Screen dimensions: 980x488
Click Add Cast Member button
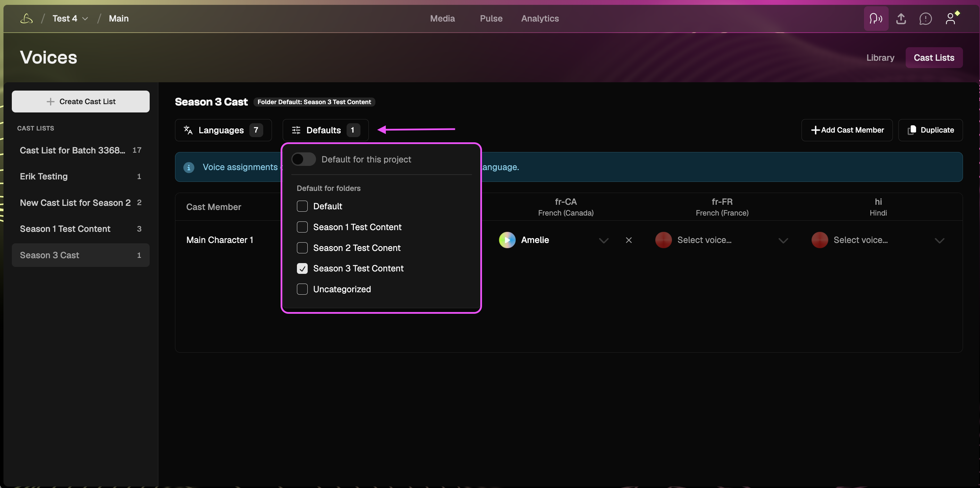847,130
